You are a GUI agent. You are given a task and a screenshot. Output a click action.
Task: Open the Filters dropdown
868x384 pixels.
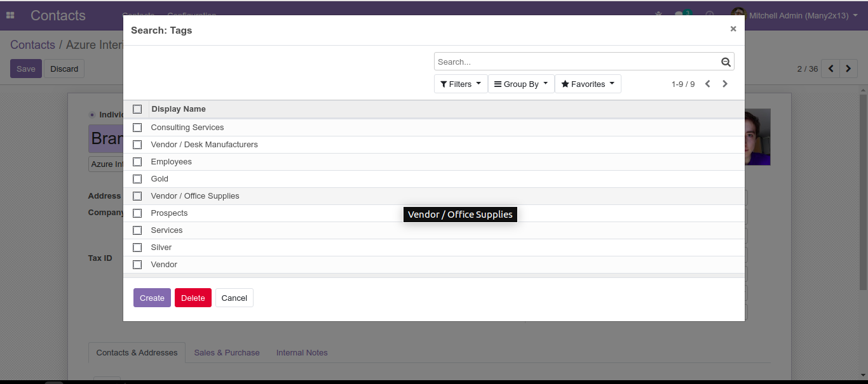tap(461, 84)
